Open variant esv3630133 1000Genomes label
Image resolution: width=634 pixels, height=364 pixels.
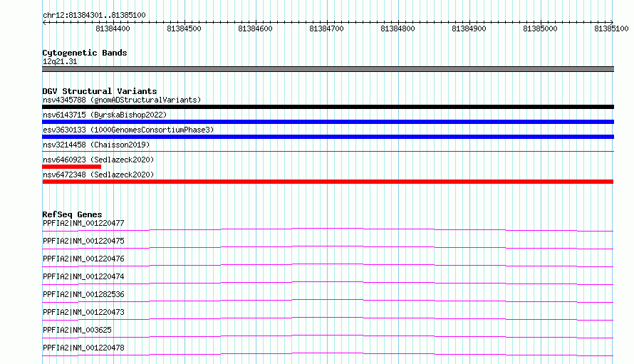128,130
